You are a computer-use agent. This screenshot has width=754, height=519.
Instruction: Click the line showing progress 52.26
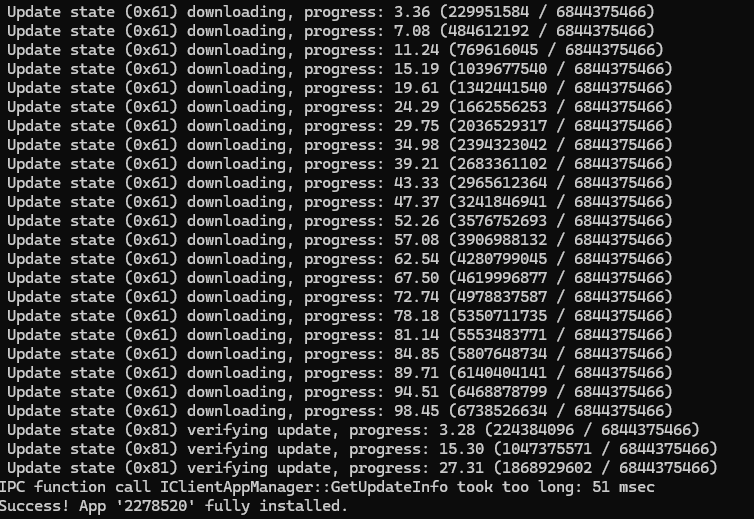339,221
